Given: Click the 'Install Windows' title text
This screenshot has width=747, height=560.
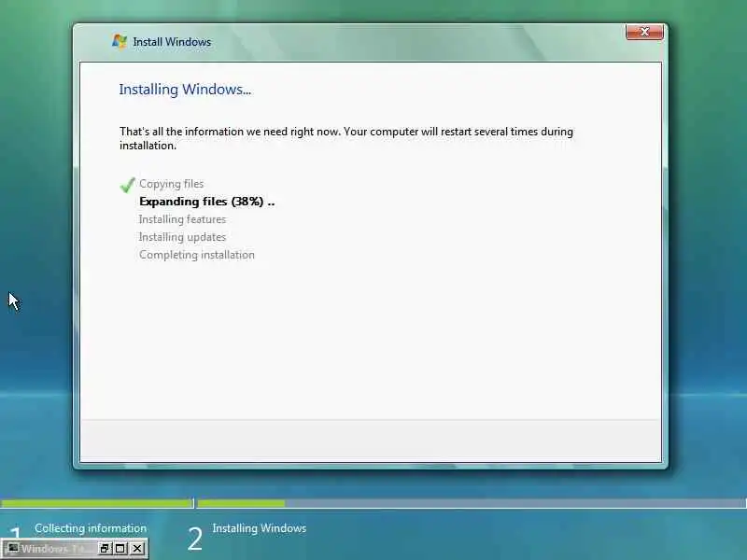Looking at the screenshot, I should [x=172, y=42].
